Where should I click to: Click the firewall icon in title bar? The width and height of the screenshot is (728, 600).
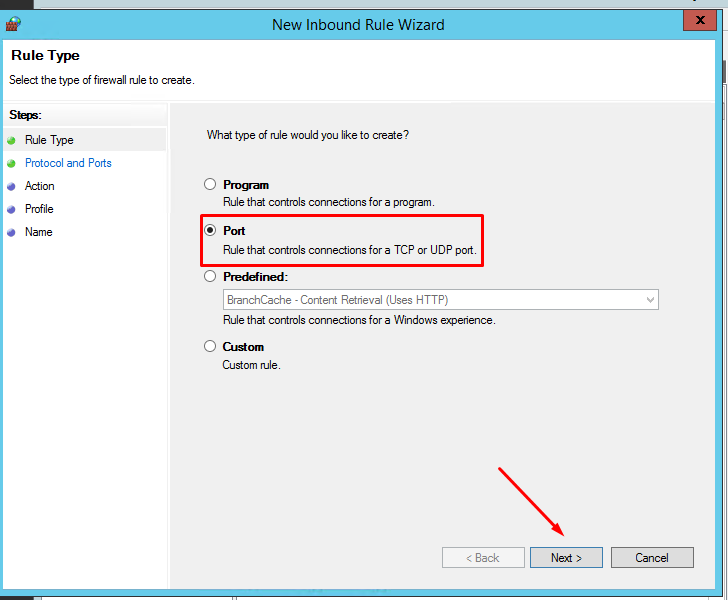tap(14, 23)
